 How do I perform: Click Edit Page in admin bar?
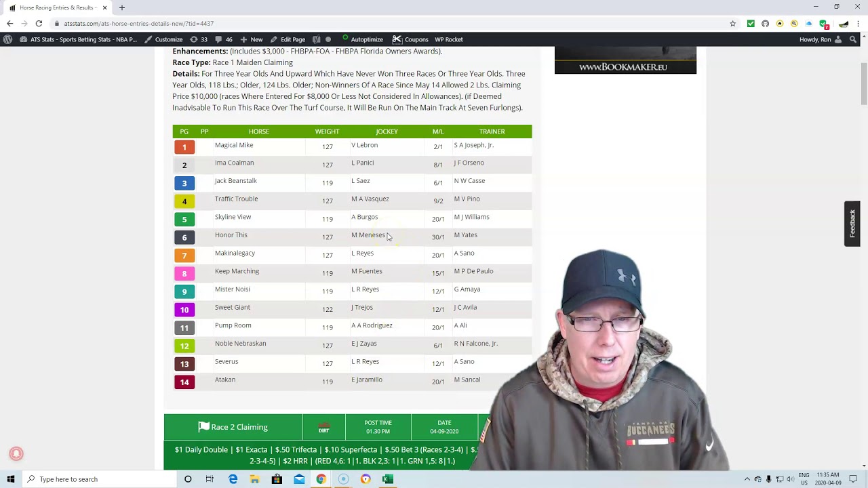tap(288, 39)
